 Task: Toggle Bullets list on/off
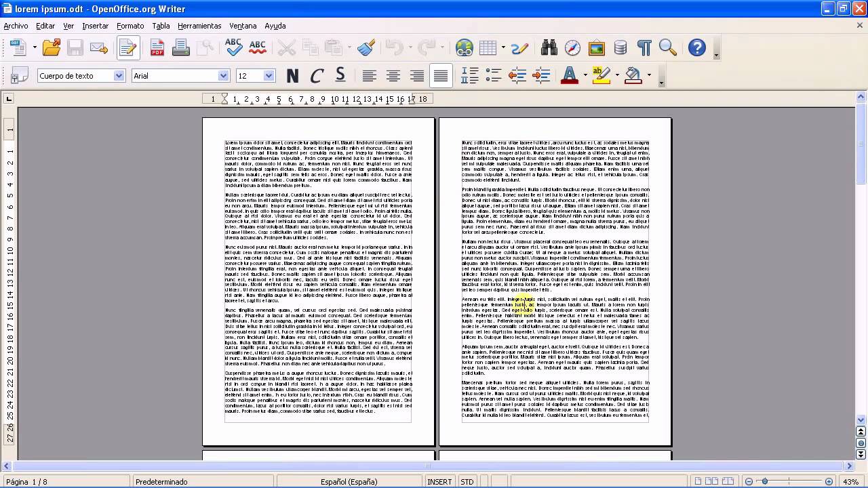click(494, 76)
